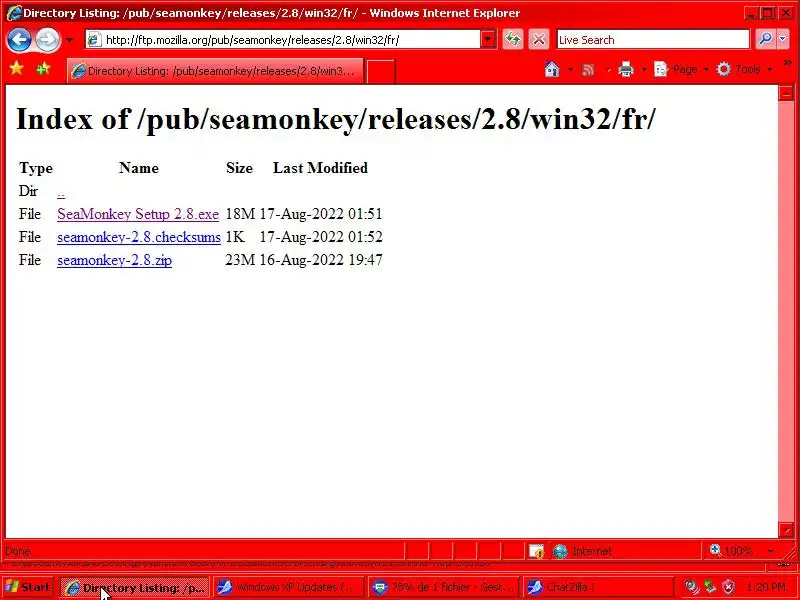Select the Directory Listing browser tab
The image size is (800, 600).
pyautogui.click(x=215, y=70)
